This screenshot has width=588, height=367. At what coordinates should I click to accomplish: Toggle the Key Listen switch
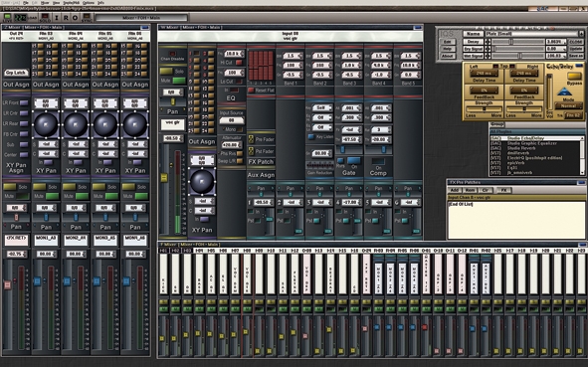point(310,137)
